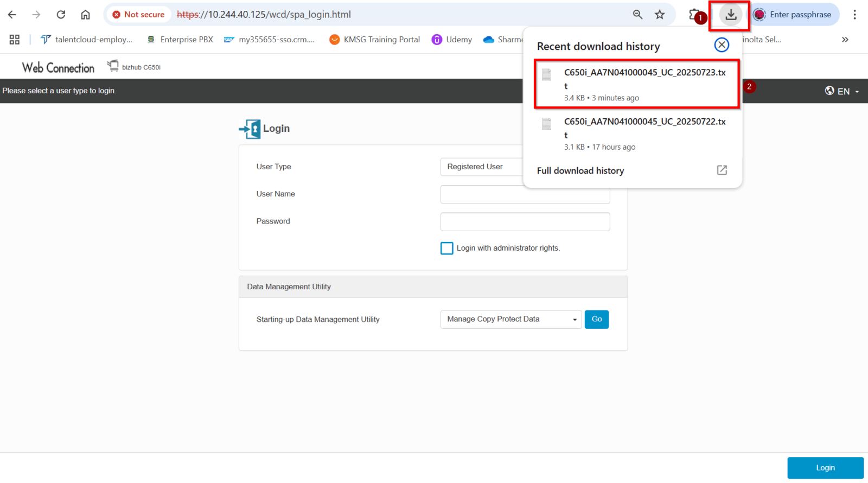Open the EN language selector
This screenshot has height=483, width=868.
pos(842,91)
